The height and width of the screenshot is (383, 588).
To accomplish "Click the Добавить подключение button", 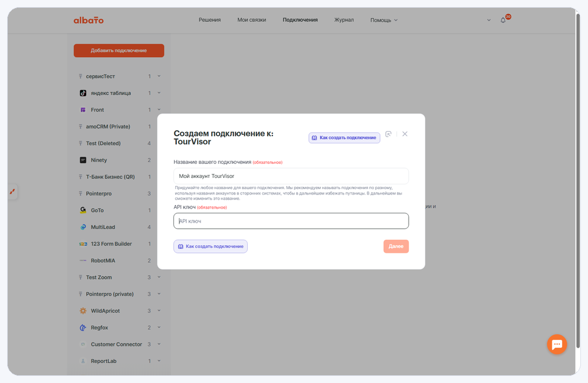I will pyautogui.click(x=119, y=51).
